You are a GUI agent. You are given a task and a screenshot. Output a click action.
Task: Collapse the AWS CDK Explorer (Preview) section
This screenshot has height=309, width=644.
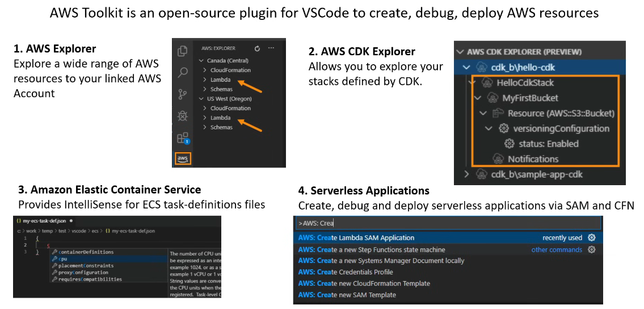tap(460, 52)
